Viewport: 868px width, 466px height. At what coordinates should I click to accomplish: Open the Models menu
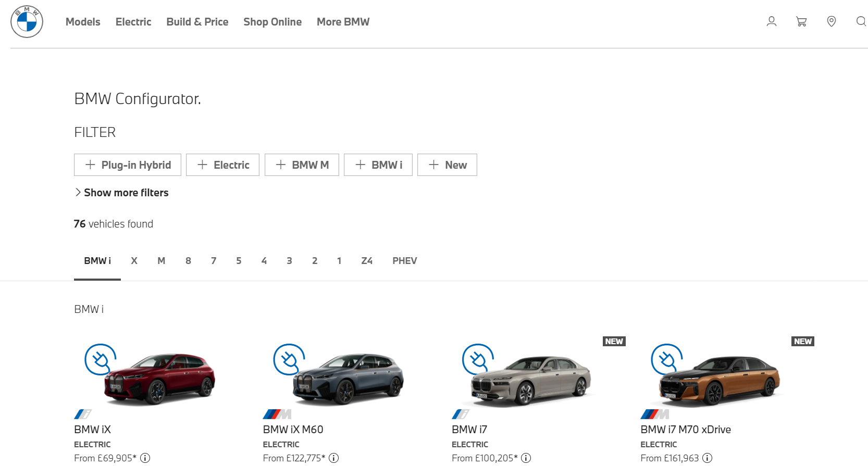point(83,22)
